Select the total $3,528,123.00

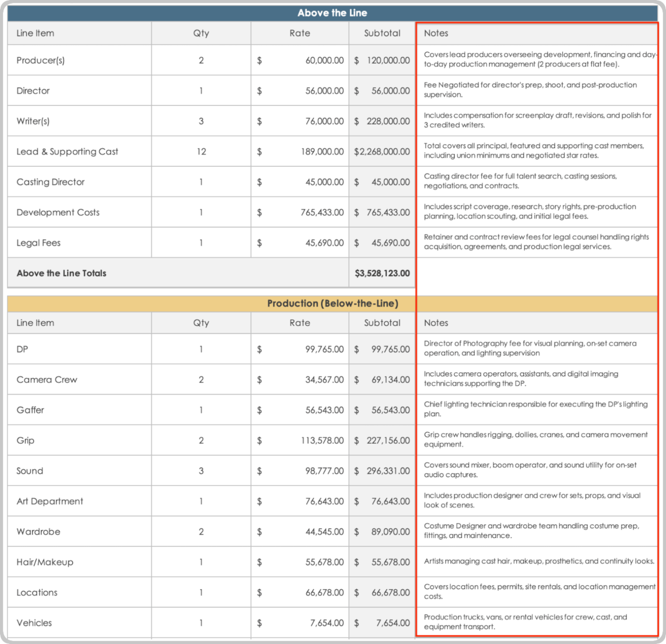(x=382, y=273)
